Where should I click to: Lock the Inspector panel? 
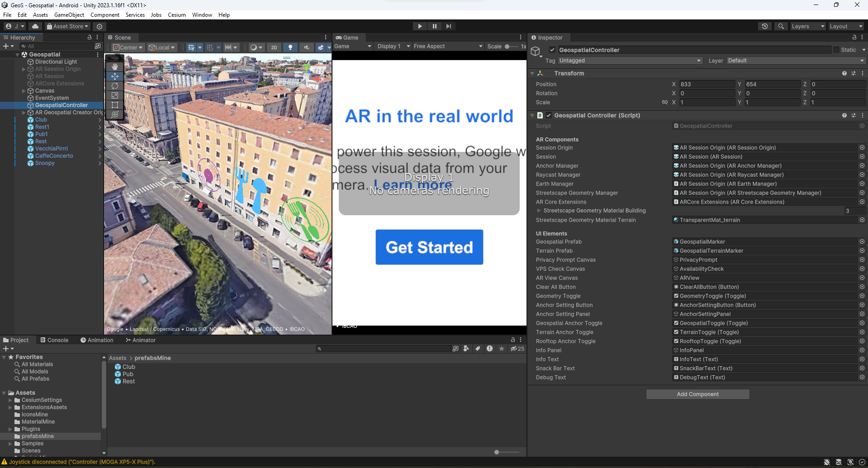(x=854, y=38)
